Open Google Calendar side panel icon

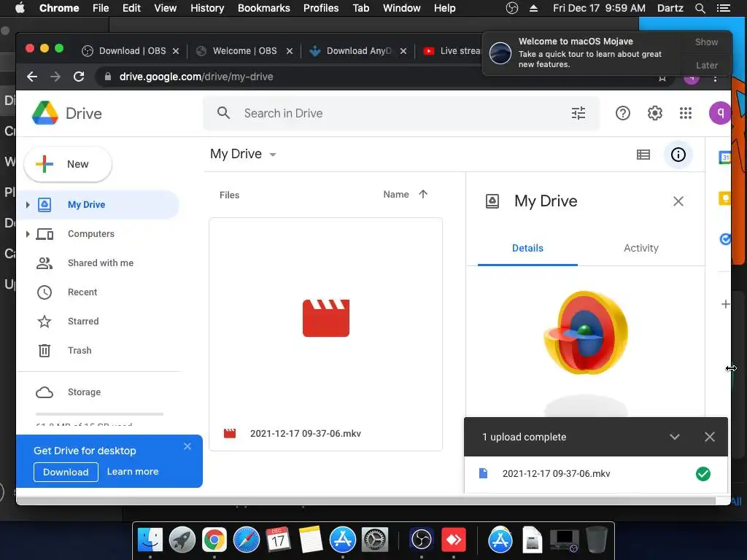tap(724, 157)
